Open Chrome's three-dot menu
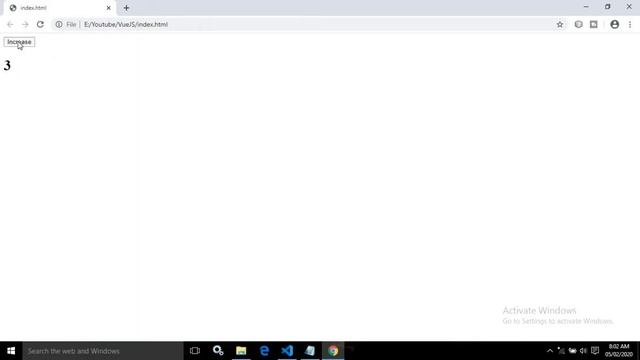This screenshot has height=360, width=640. [x=630, y=24]
